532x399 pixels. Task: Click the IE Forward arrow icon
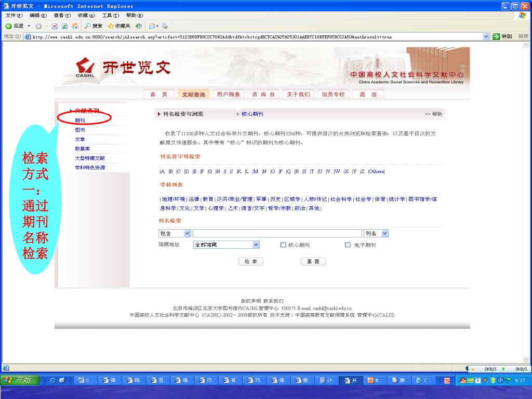38,26
